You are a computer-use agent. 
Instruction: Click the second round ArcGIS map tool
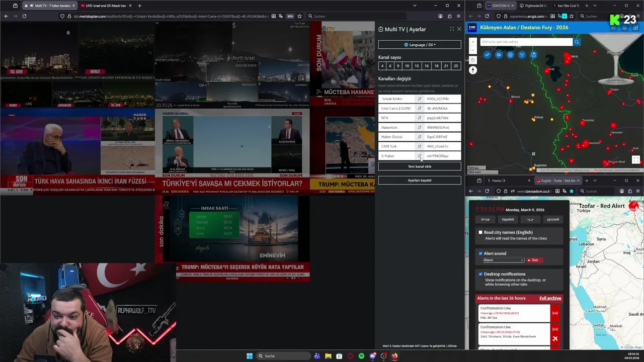499,55
